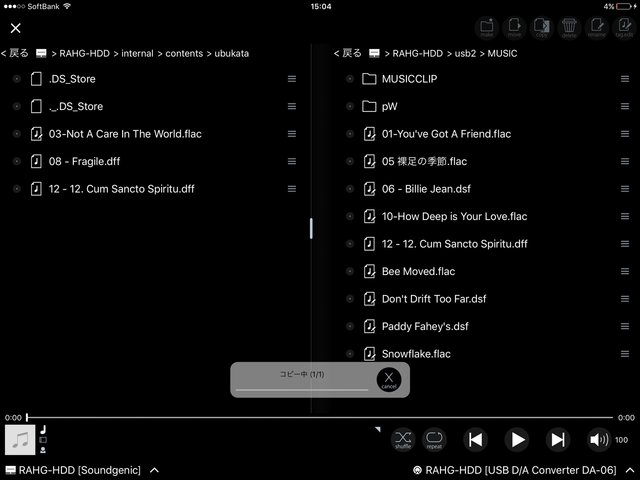Screen dimensions: 640x480
Task: Click the copy file icon
Action: pyautogui.click(x=542, y=27)
